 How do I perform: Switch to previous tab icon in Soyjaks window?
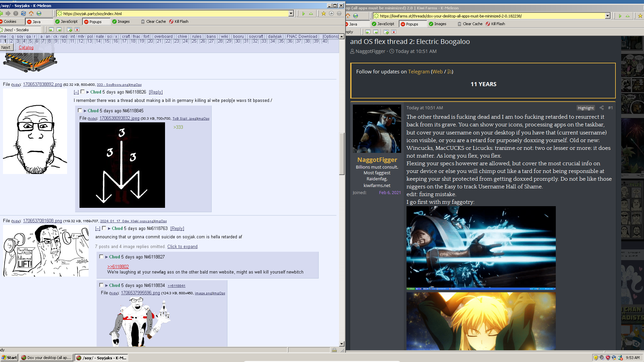pos(51,29)
